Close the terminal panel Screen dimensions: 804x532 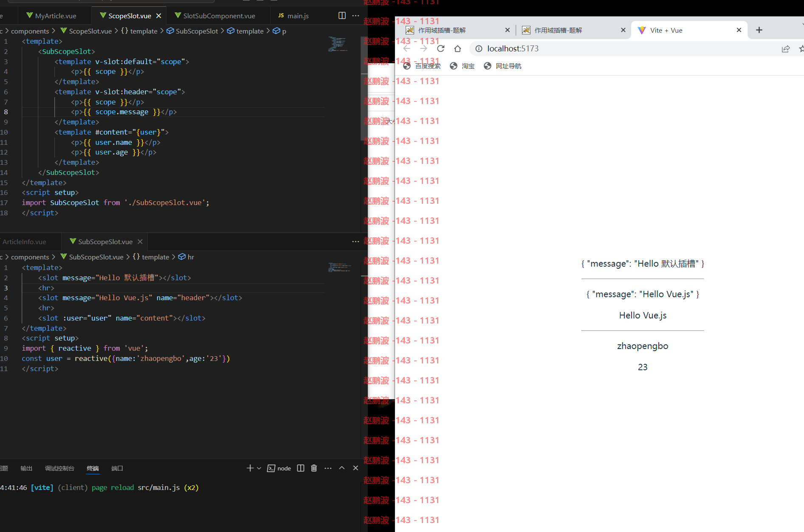[x=355, y=468]
